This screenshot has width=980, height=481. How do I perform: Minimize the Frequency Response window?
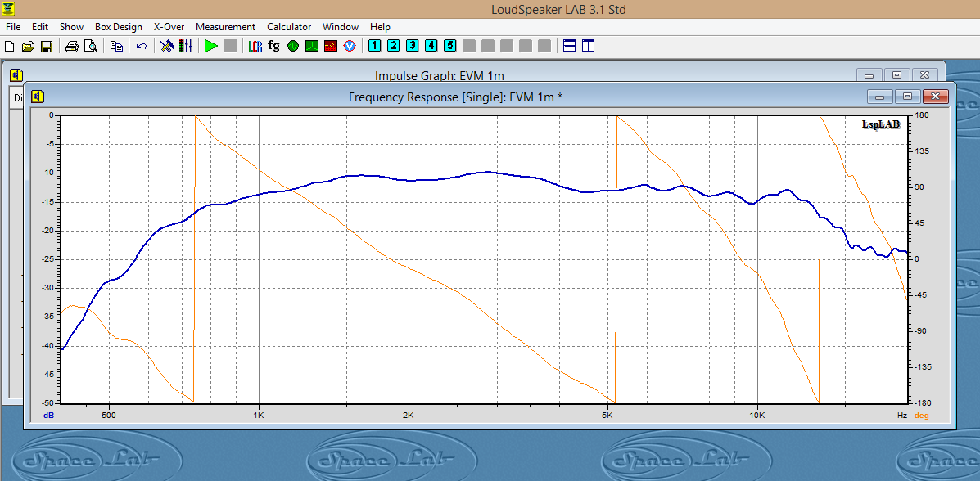click(x=881, y=97)
